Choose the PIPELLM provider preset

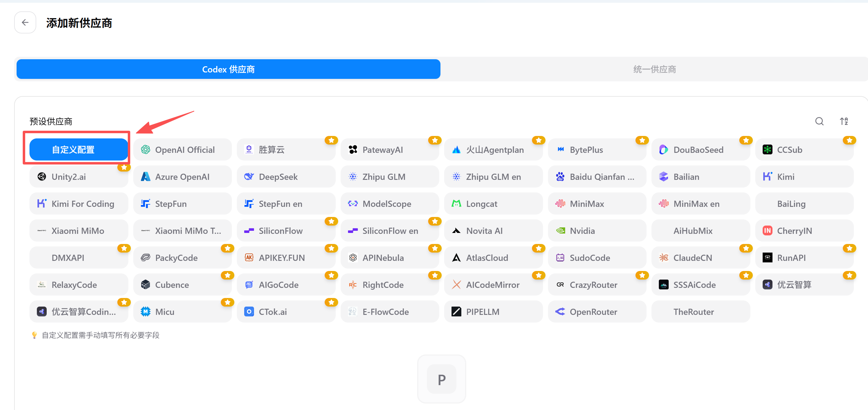(x=493, y=311)
